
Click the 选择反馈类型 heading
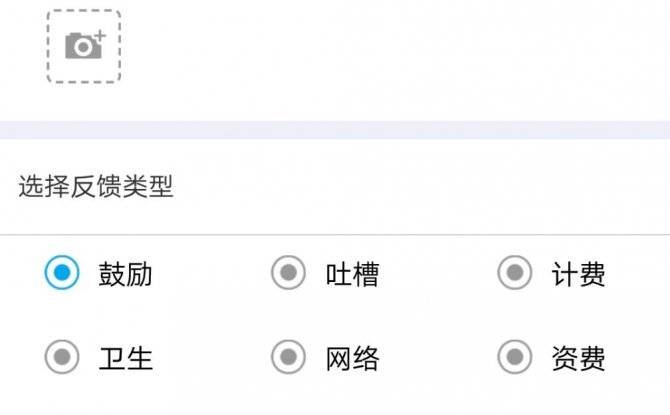click(x=96, y=186)
